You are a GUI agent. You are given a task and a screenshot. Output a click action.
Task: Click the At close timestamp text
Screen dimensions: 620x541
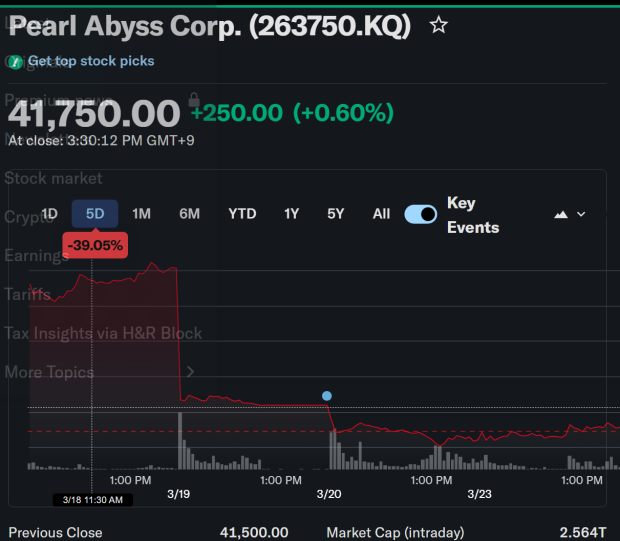101,140
